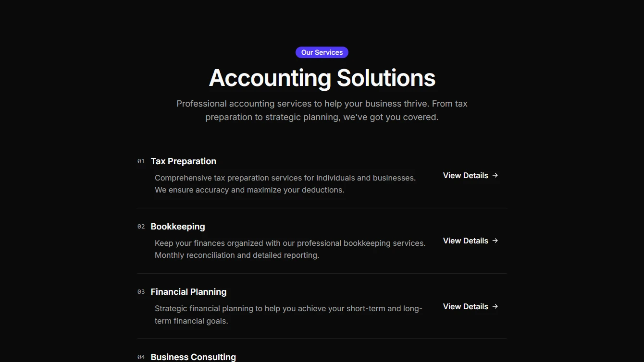Screen dimensions: 644x362
Task: Click the Our Services purple badge
Action: [x=322, y=52]
